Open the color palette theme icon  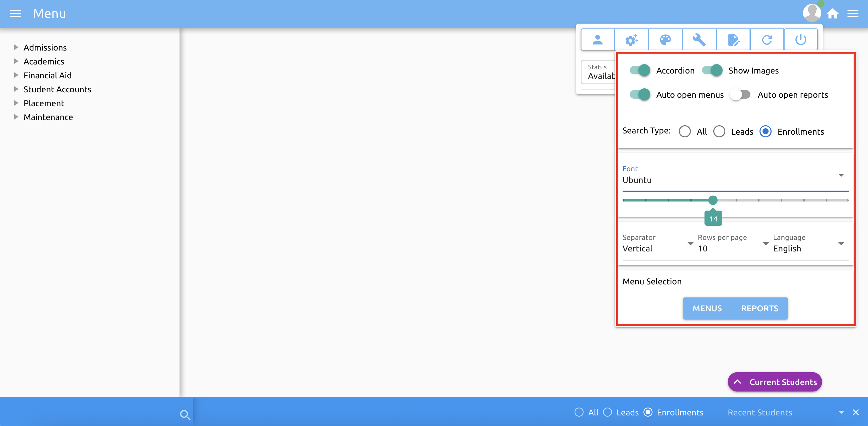(665, 40)
